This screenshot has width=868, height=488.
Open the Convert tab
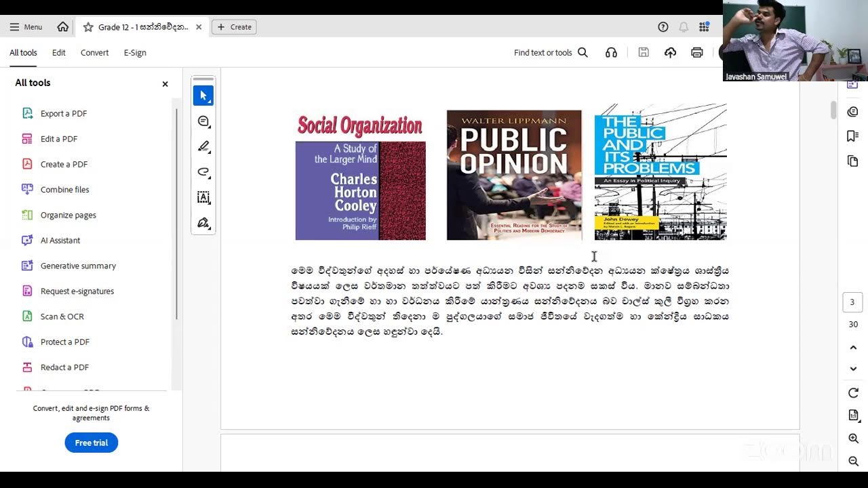coord(94,53)
